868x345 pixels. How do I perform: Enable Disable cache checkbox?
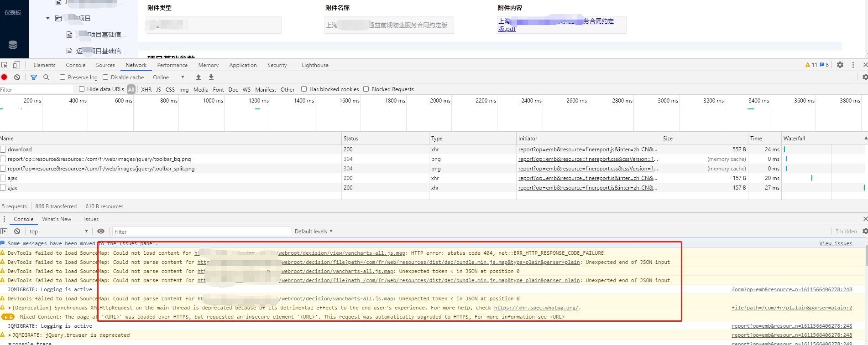pos(105,77)
